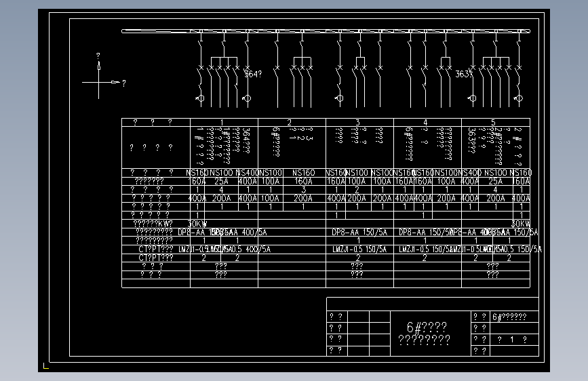
Task: Select the 200A value in section 1
Action: (222, 198)
